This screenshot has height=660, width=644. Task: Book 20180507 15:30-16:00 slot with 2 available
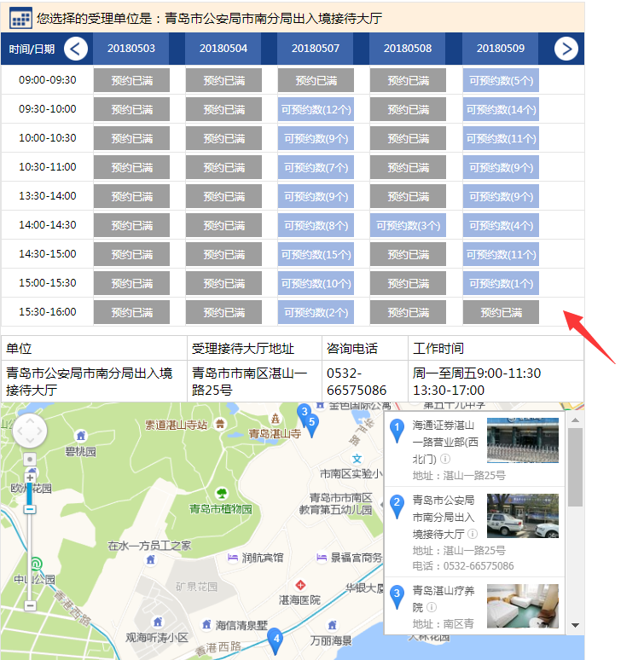[x=316, y=312]
